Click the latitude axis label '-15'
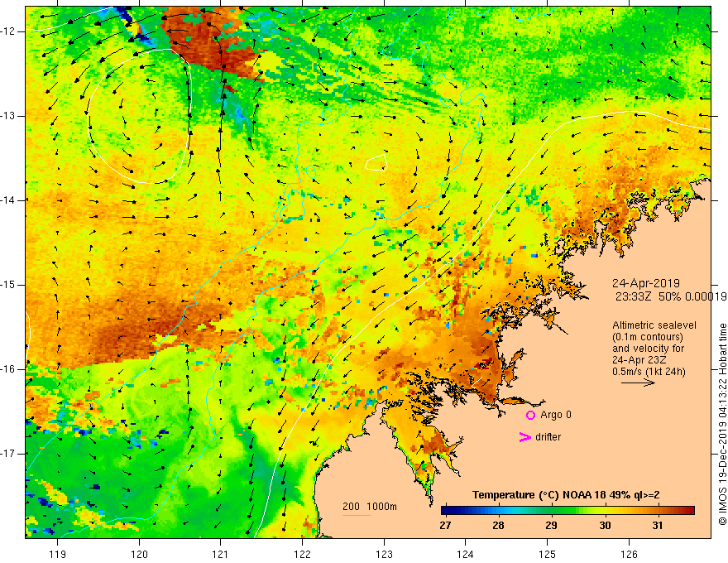This screenshot has width=728, height=563. click(x=8, y=285)
